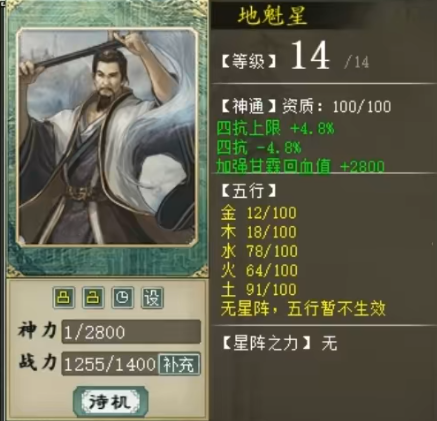Click the 地魁星 title header
The image size is (437, 421).
[272, 15]
